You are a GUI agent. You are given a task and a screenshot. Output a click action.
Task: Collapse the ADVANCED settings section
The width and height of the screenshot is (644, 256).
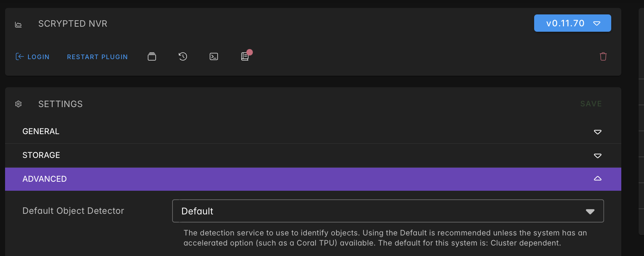click(x=313, y=179)
